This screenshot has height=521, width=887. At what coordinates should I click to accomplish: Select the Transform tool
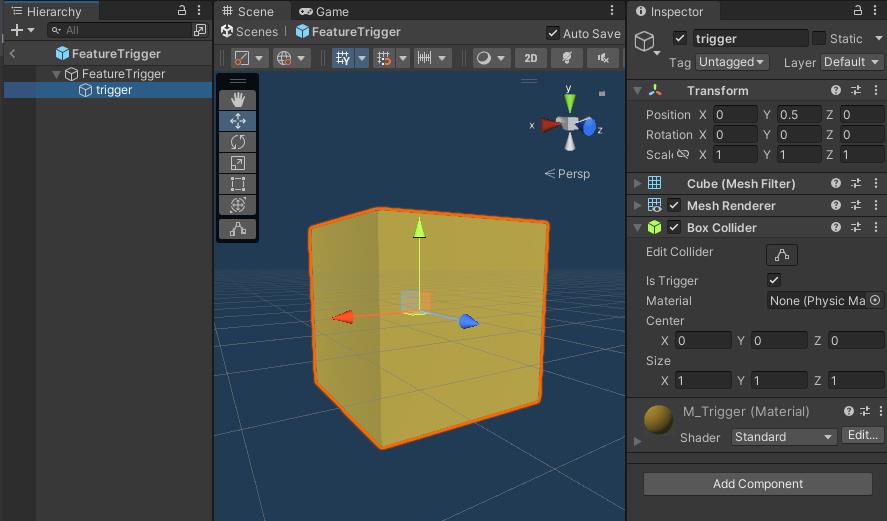coord(238,205)
